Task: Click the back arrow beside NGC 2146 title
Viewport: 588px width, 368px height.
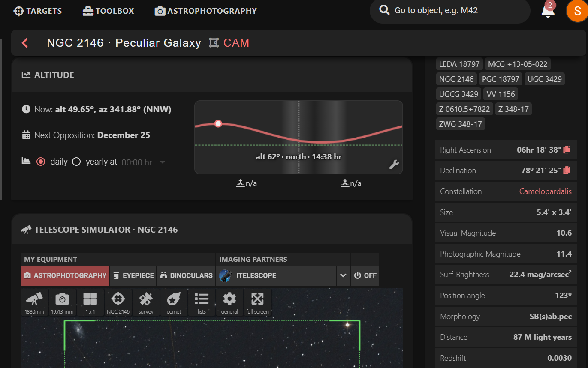Action: tap(25, 43)
